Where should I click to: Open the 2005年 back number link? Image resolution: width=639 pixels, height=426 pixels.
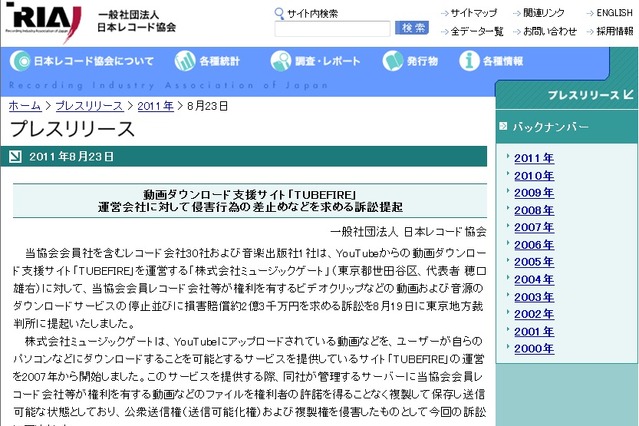coord(534,262)
